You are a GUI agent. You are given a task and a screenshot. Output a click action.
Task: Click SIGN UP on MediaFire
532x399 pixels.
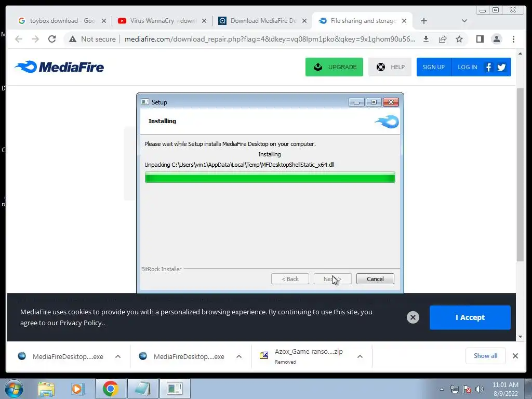coord(434,67)
